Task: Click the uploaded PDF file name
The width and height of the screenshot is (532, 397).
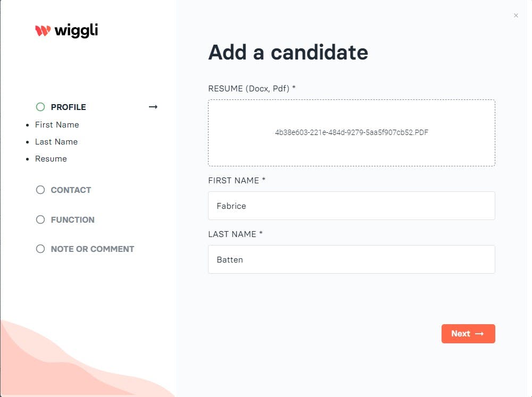Action: [351, 132]
